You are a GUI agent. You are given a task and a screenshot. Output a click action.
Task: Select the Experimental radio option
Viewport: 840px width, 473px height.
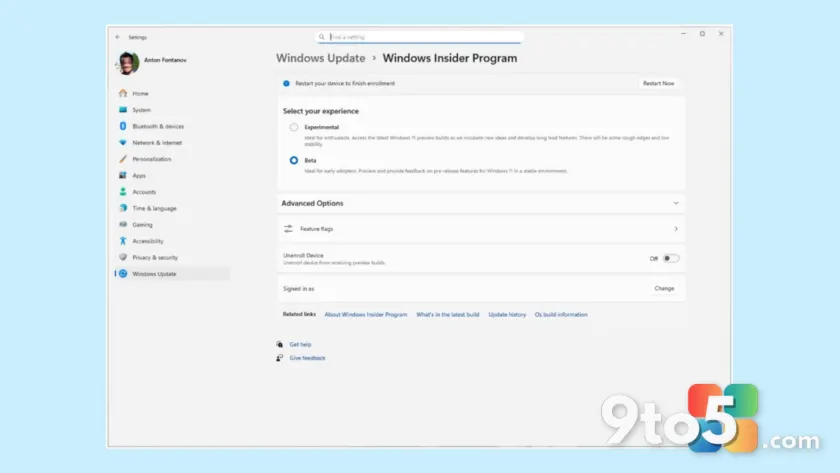pyautogui.click(x=294, y=127)
